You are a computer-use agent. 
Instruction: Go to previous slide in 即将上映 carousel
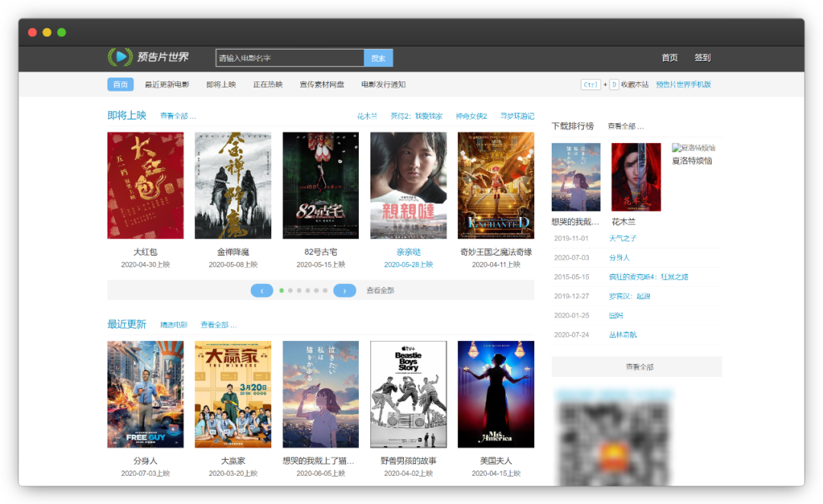262,291
